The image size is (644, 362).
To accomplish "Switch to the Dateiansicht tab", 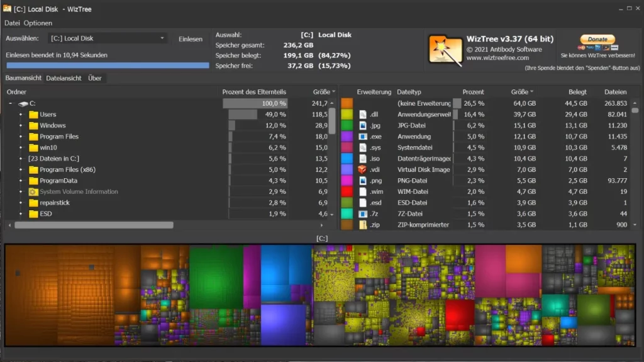I will [64, 78].
